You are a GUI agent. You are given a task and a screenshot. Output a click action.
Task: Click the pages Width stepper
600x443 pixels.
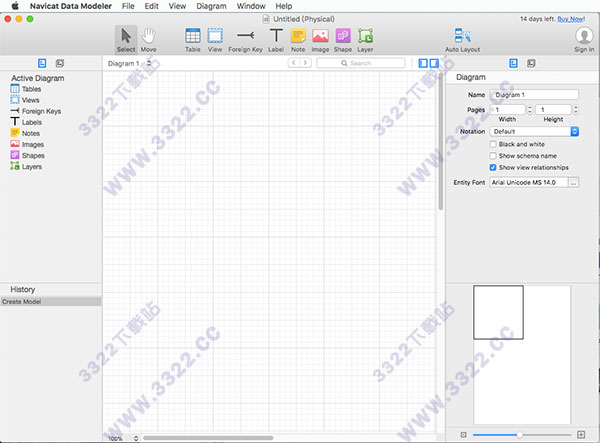[530, 110]
